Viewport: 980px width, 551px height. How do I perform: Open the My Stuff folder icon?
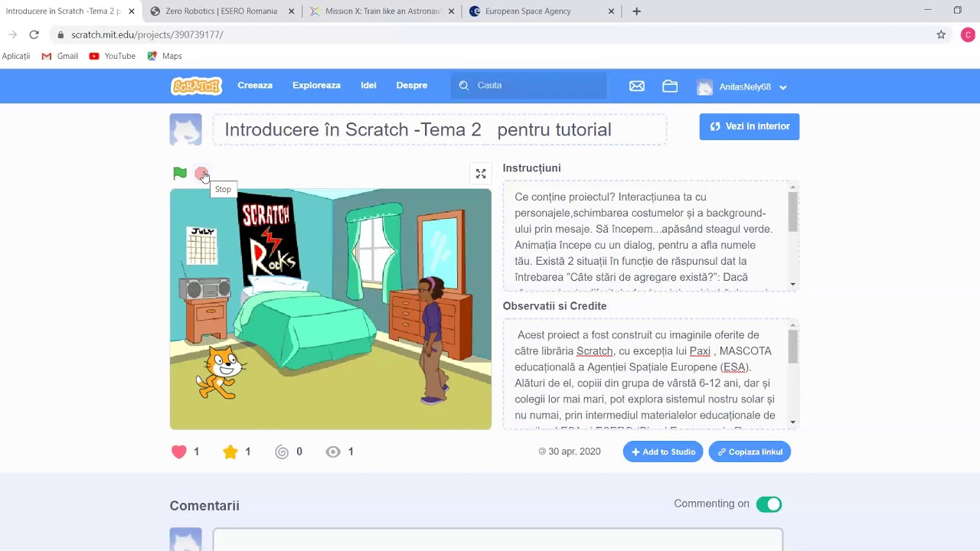[670, 86]
